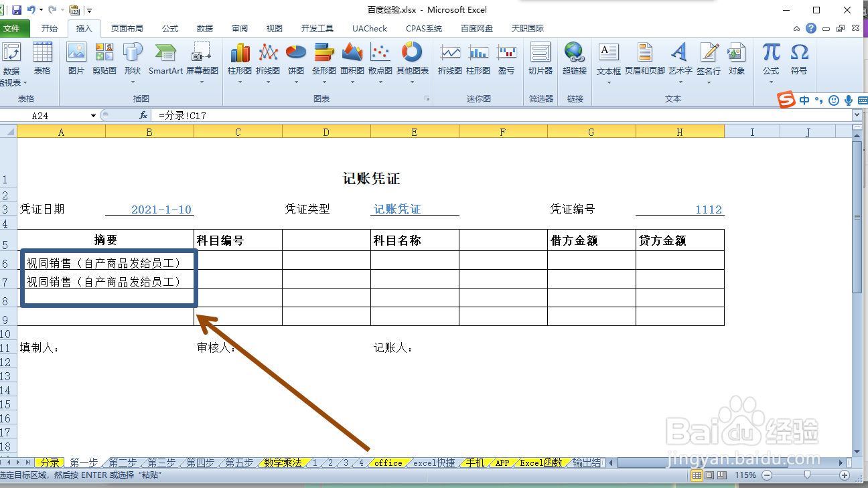Open the Shapes (形状) gallery
This screenshot has width=868, height=488.
point(133,62)
